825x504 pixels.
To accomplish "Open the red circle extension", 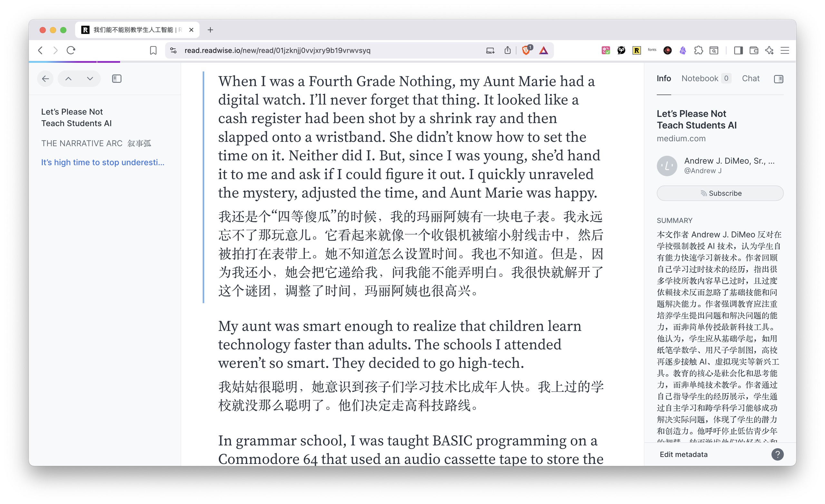I will [x=667, y=50].
